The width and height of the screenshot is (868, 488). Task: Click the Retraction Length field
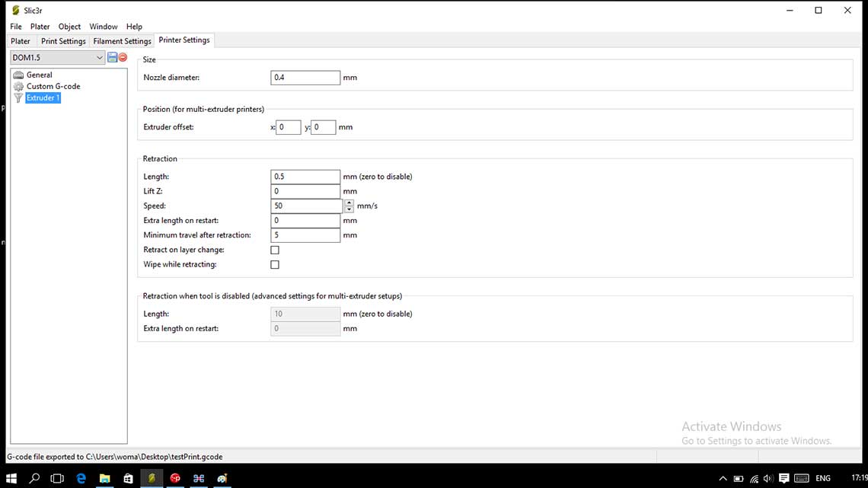point(305,177)
